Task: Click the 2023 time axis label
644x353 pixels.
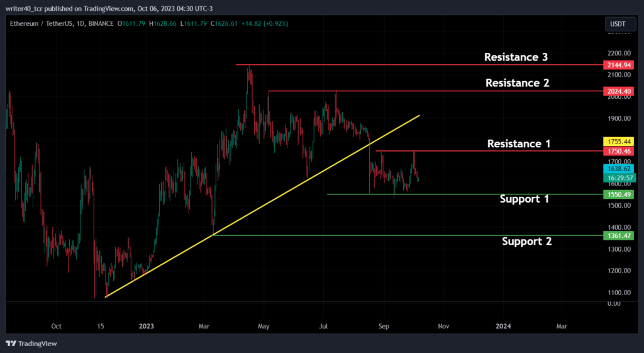Action: tap(146, 327)
